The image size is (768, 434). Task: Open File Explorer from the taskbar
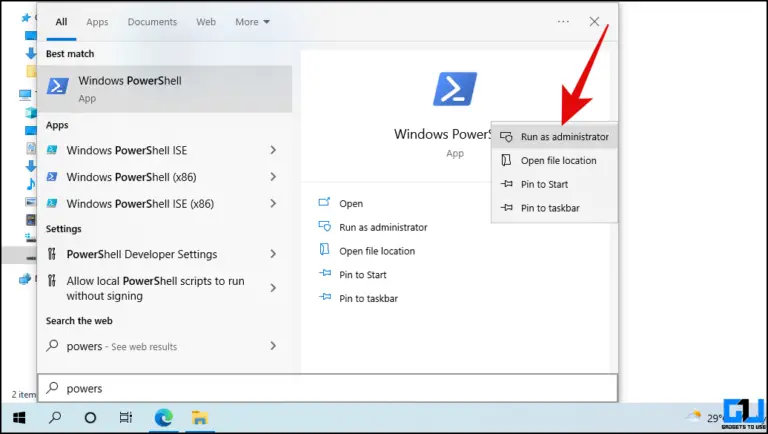click(199, 417)
